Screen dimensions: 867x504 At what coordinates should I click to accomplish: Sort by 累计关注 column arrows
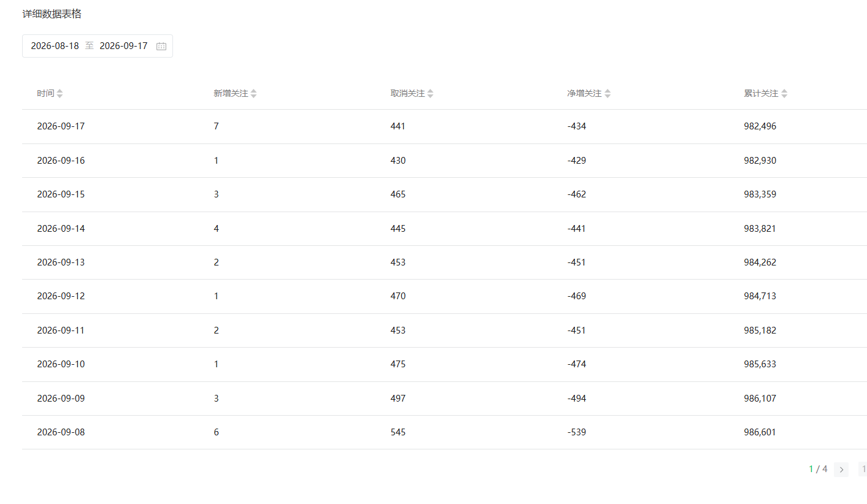(784, 94)
